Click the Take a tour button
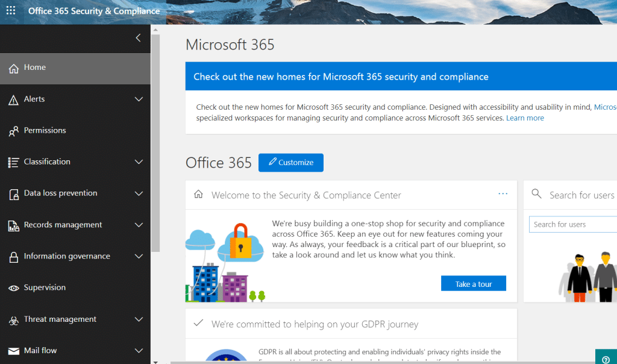617x364 pixels. (474, 284)
